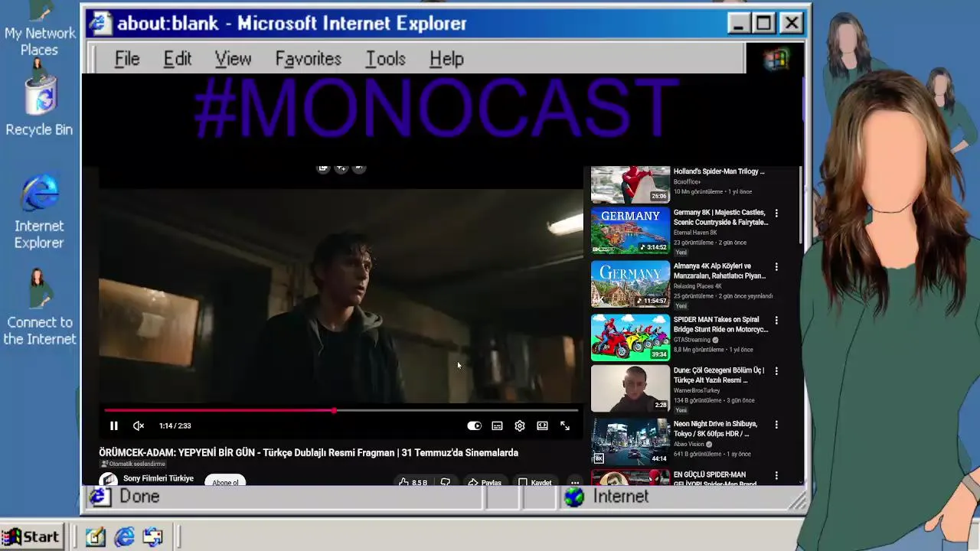This screenshot has height=551, width=980.
Task: Enter fullscreen with the expand arrows icon
Action: tap(565, 425)
